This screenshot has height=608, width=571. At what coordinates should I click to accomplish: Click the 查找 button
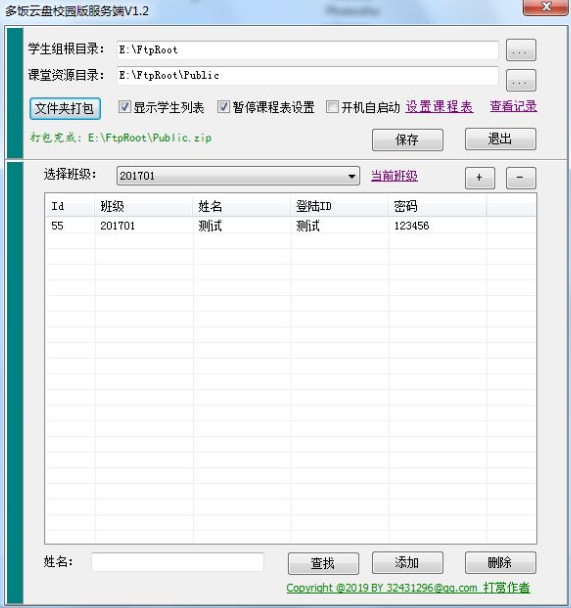(323, 563)
